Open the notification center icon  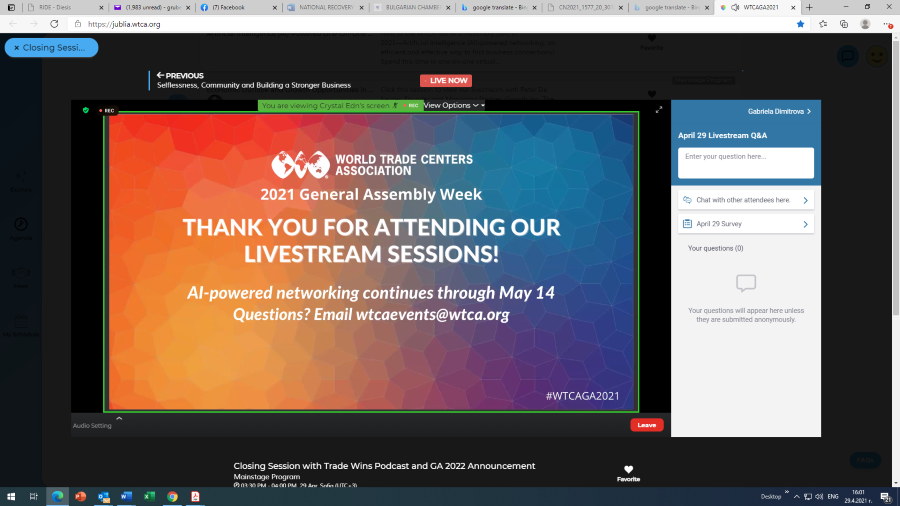[x=886, y=497]
